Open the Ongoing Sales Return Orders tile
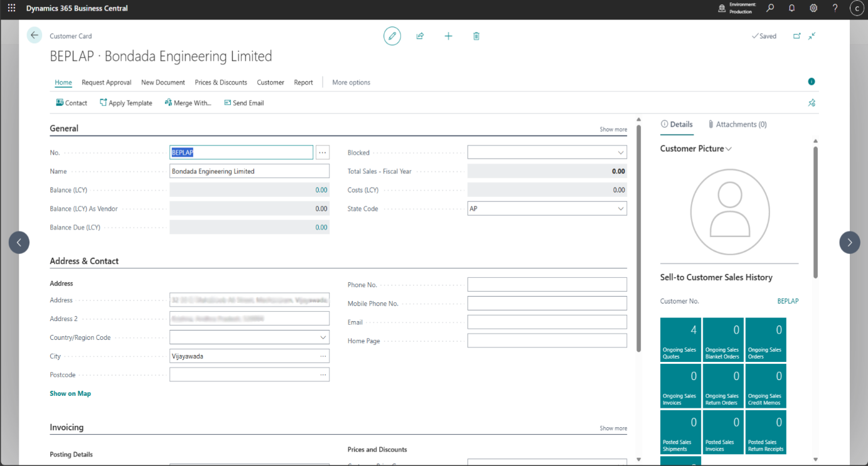868x466 pixels. (723, 386)
